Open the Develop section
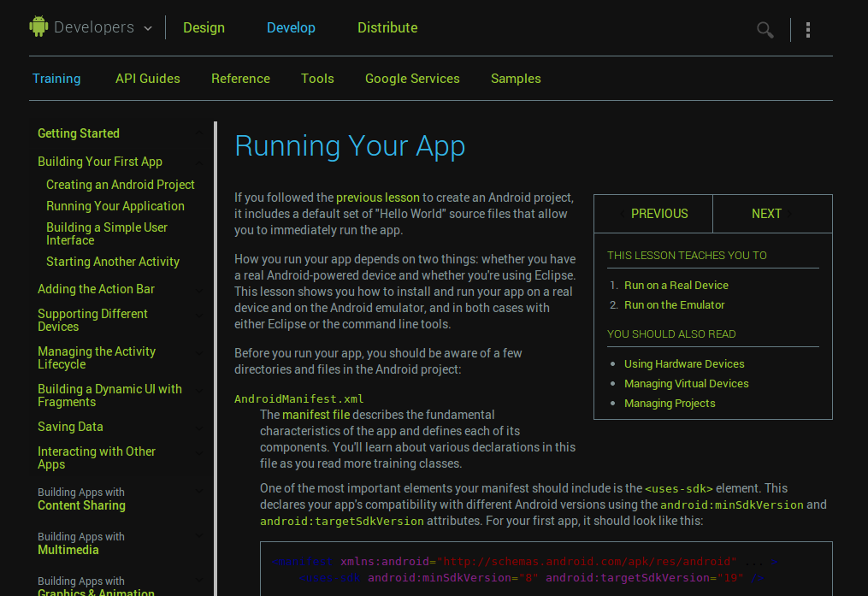 [291, 27]
